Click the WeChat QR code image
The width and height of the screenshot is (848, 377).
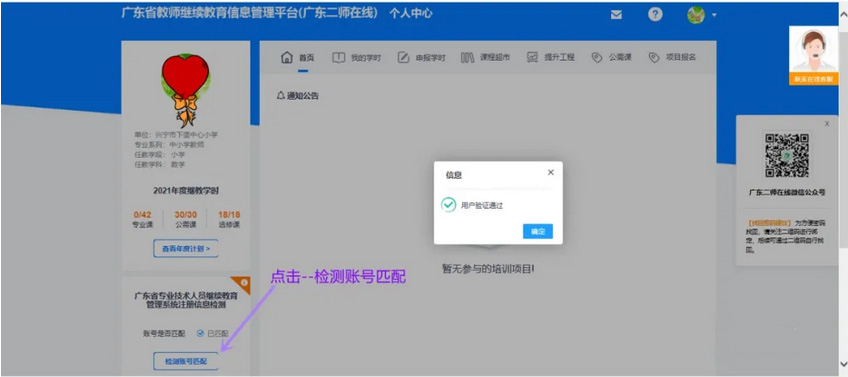click(787, 155)
